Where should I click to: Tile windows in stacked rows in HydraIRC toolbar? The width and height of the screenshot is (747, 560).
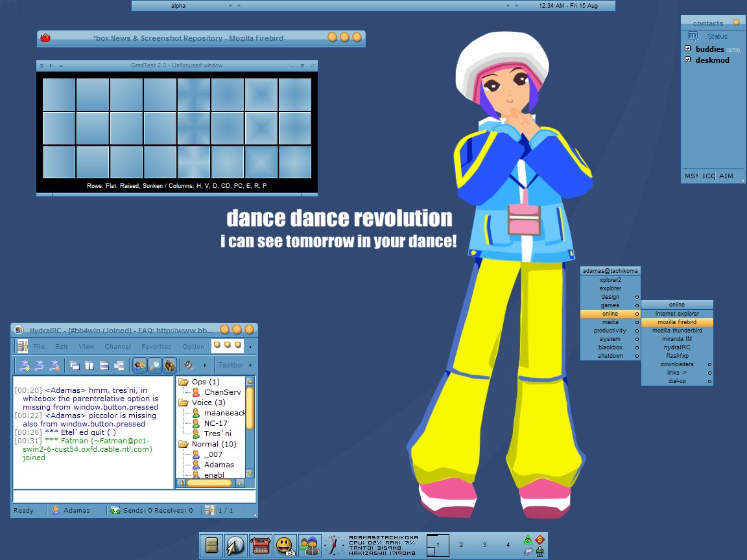[x=104, y=366]
